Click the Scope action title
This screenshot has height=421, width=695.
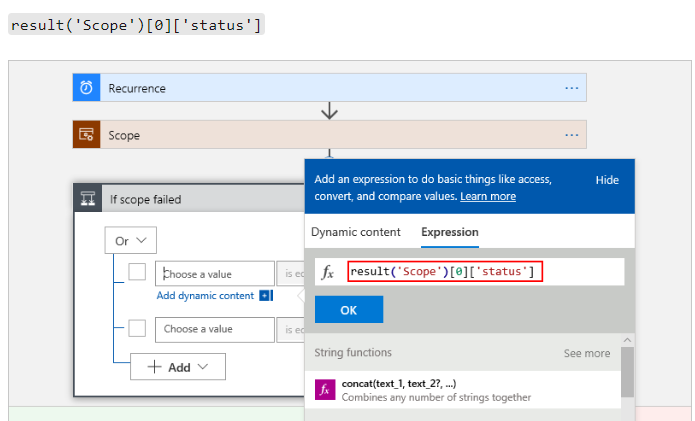pos(124,135)
